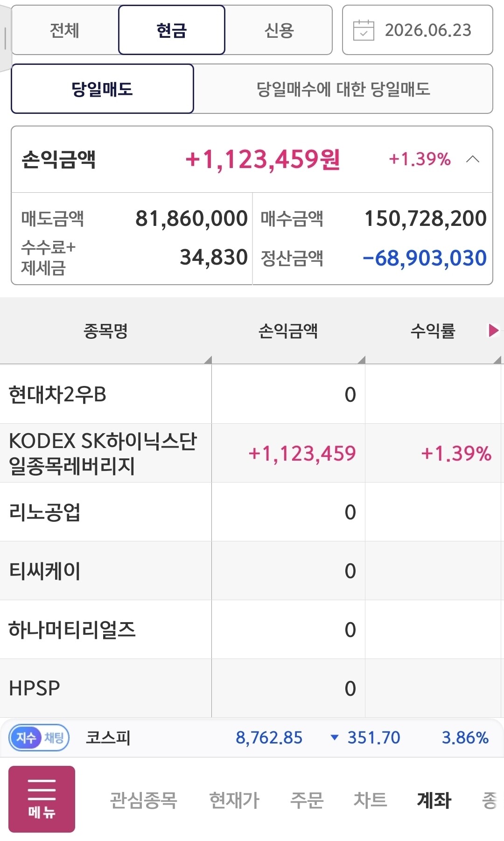Image resolution: width=504 pixels, height=841 pixels.
Task: Switch to 당일매수에 대한 당일매도 tab
Action: 343,89
